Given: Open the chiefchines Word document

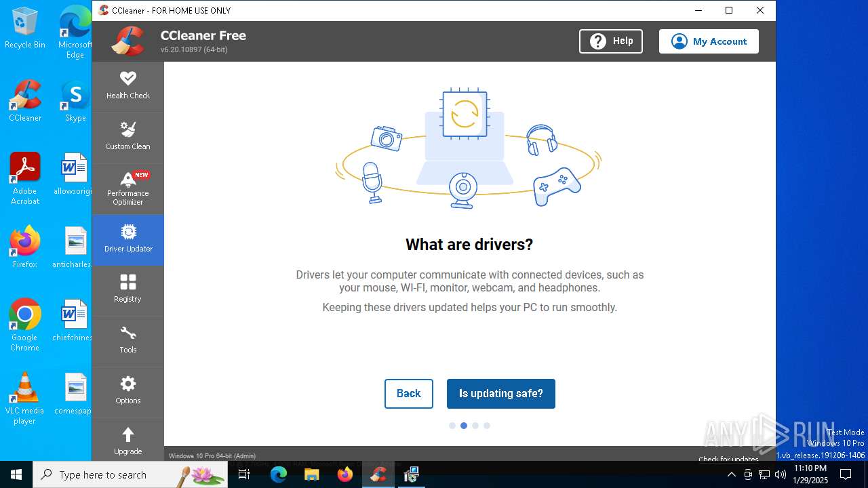Looking at the screenshot, I should (x=73, y=321).
